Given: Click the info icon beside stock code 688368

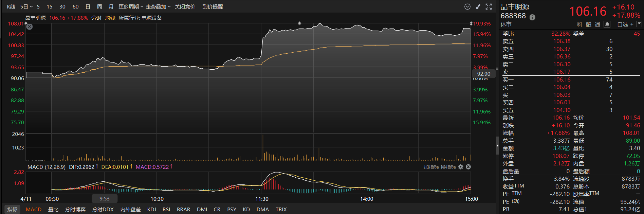Looking at the screenshot, I should [x=532, y=17].
